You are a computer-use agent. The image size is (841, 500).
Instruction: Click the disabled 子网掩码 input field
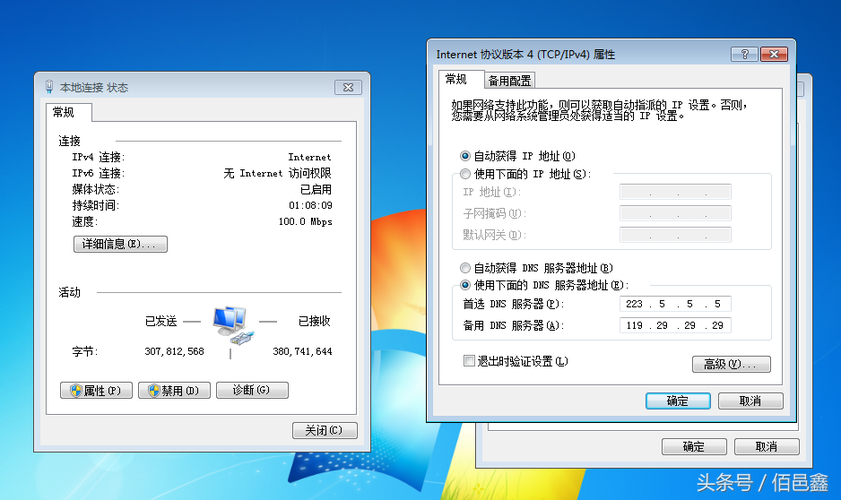click(675, 214)
